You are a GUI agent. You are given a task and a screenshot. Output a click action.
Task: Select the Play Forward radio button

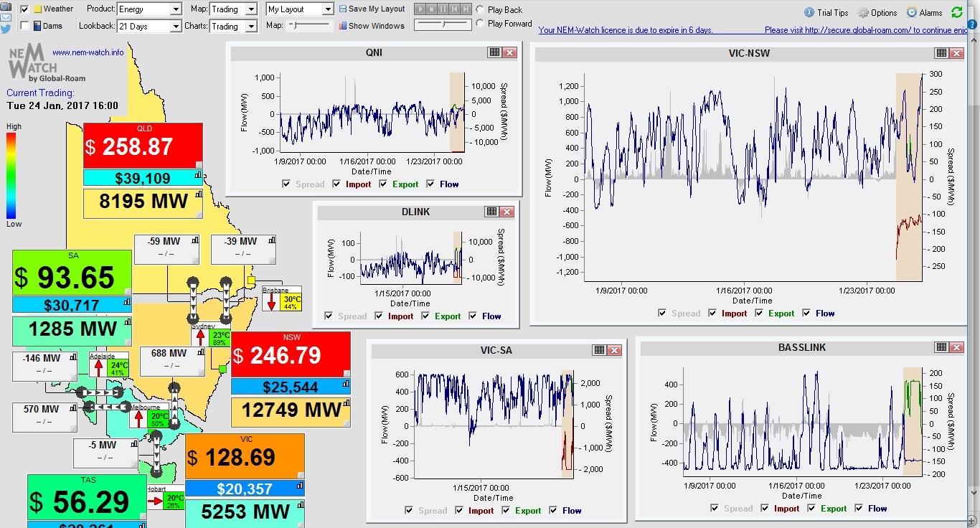point(479,23)
